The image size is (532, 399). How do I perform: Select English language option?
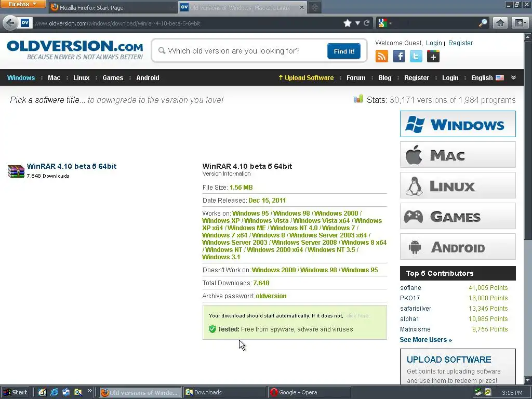point(487,78)
